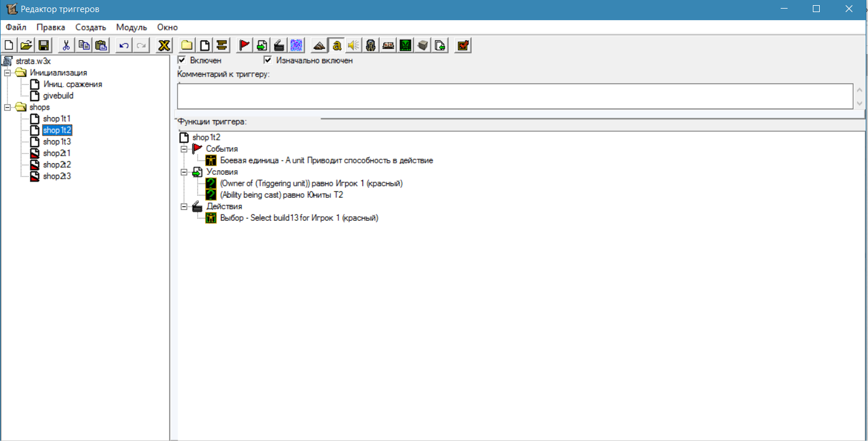
Task: Click the blue textured toolbar icon
Action: point(296,45)
